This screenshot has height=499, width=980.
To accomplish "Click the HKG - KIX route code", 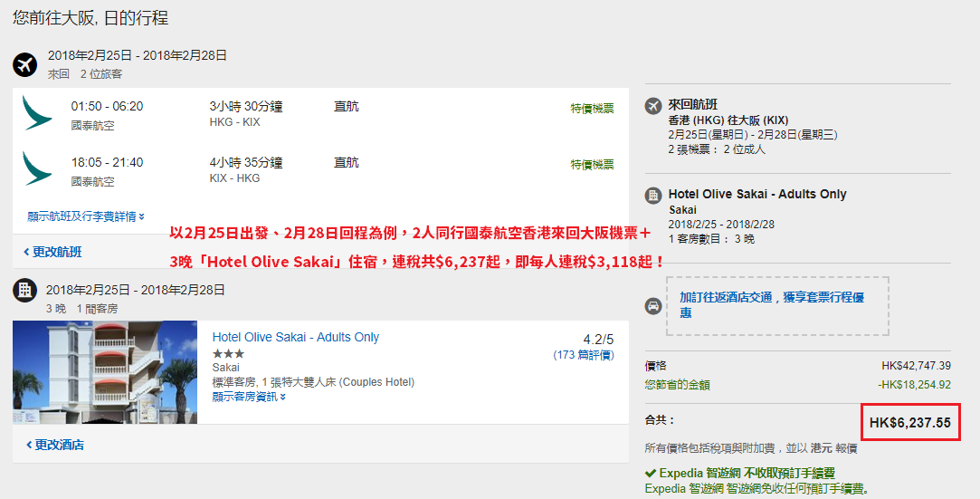I will pos(234,122).
